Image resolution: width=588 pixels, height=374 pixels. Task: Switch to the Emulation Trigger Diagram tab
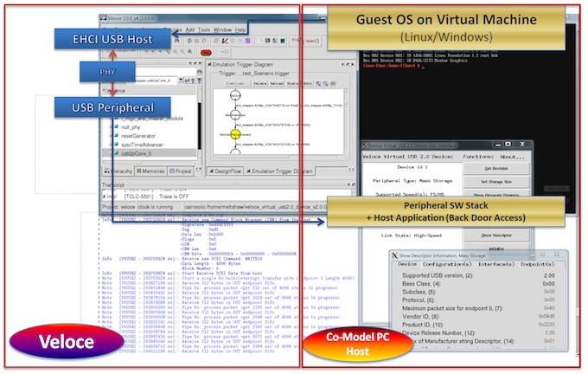click(279, 171)
